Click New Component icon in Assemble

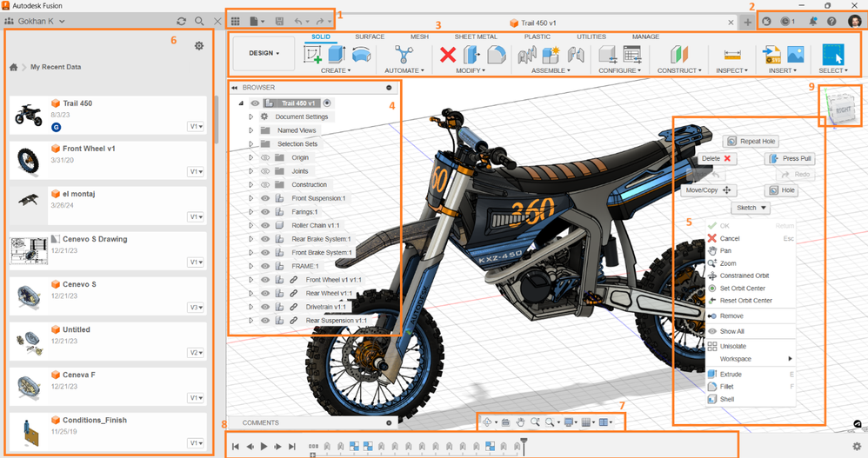tap(551, 55)
